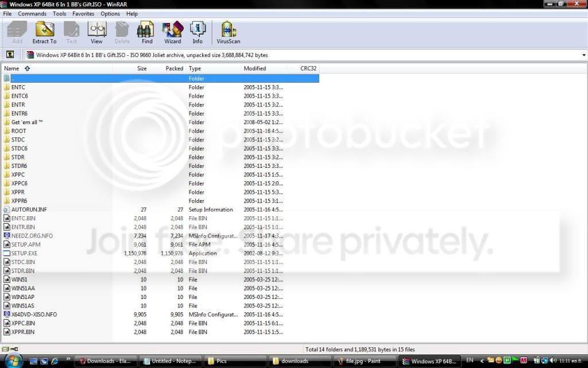Click the SETUP.EXE application icon
The image size is (588, 368).
tap(6, 253)
